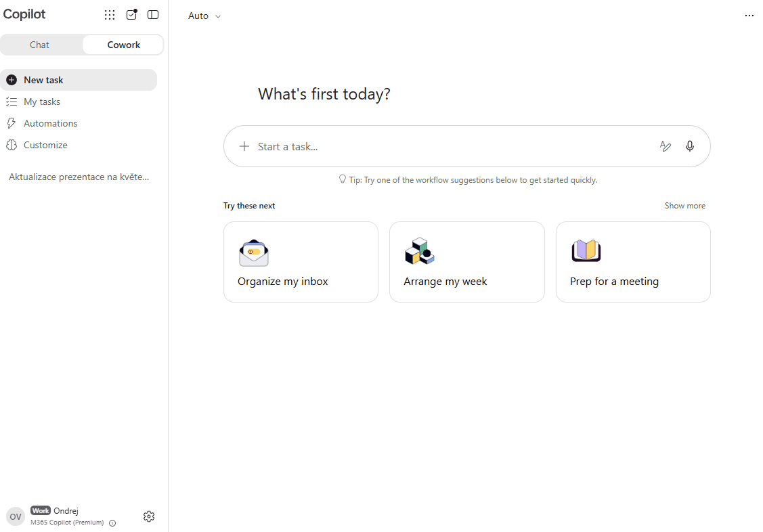Focus the Start a task input field
763x532 pixels.
[452, 146]
